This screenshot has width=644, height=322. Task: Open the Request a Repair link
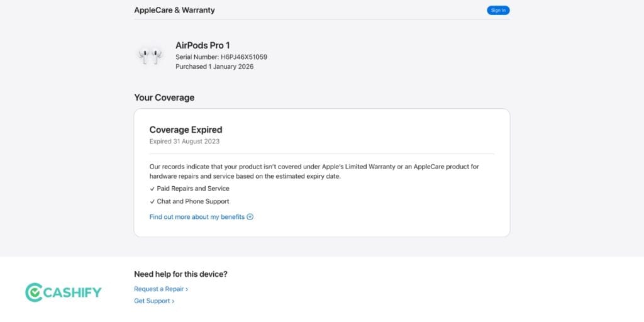pos(161,289)
